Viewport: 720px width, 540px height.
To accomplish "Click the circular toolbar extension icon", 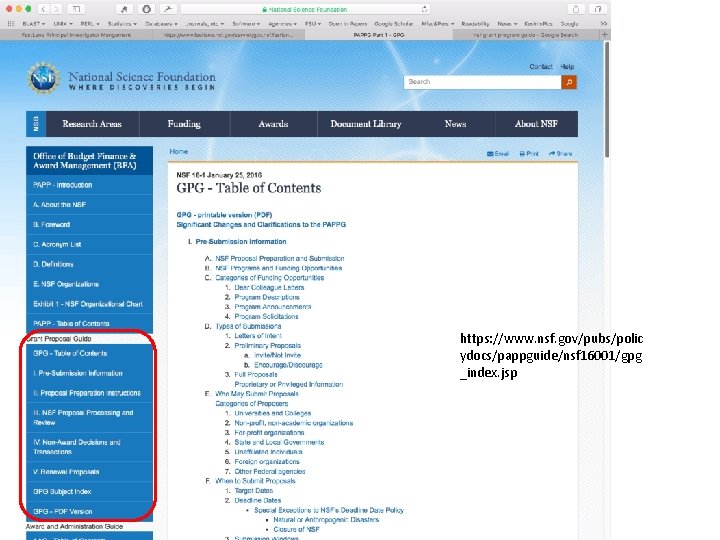I will pyautogui.click(x=146, y=9).
